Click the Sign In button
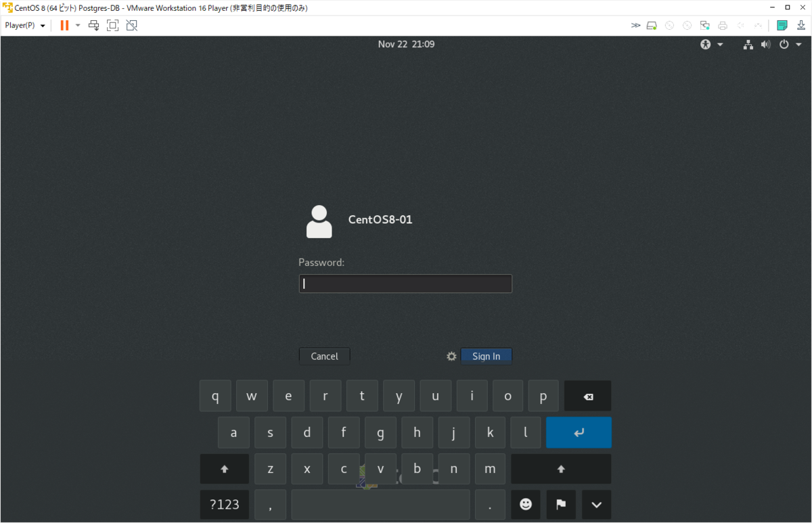 click(x=486, y=356)
